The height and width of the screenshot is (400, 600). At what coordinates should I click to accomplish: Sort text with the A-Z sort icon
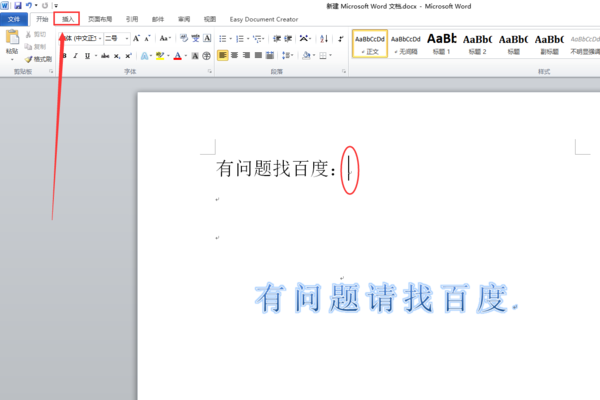[x=324, y=39]
